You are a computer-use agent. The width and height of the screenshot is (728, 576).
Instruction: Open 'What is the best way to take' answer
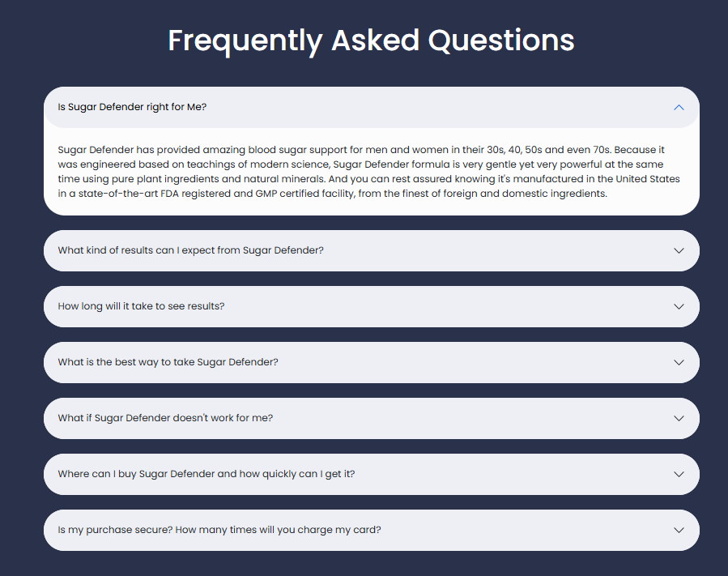168,362
